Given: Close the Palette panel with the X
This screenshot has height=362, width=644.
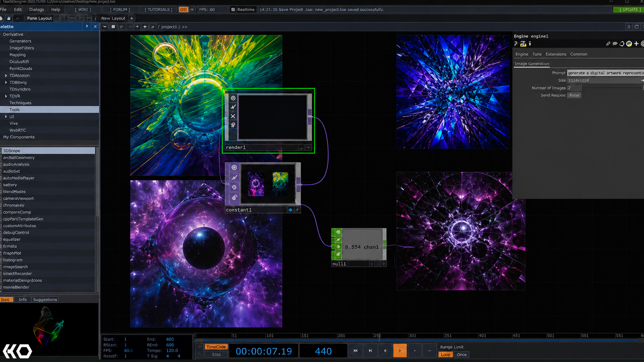Looking at the screenshot, I should click(x=95, y=26).
